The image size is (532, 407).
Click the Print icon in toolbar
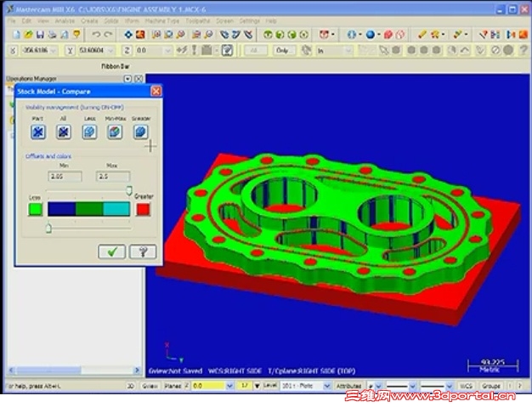(x=52, y=34)
